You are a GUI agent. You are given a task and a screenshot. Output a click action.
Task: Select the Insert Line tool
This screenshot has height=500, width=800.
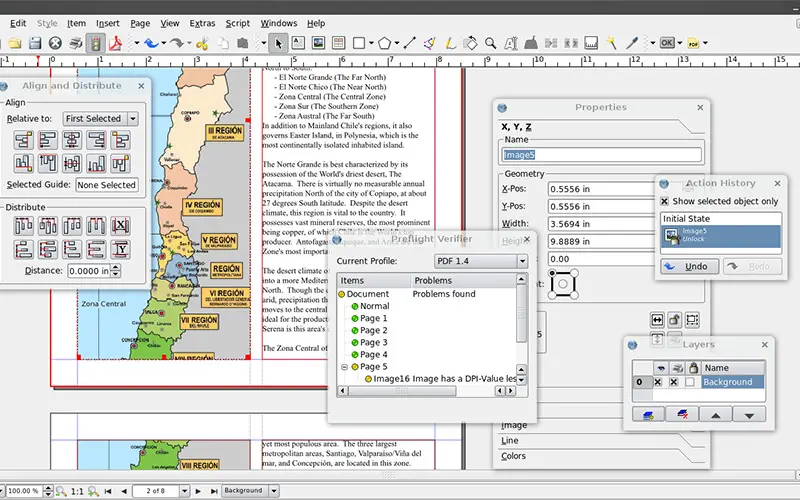click(x=409, y=43)
